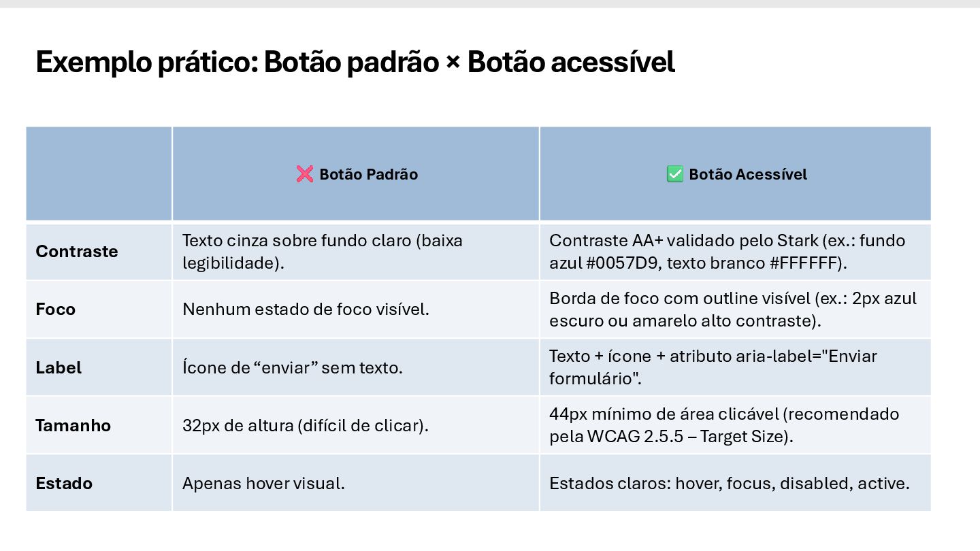
Task: Click the "Label" row heading cell
Action: (59, 368)
